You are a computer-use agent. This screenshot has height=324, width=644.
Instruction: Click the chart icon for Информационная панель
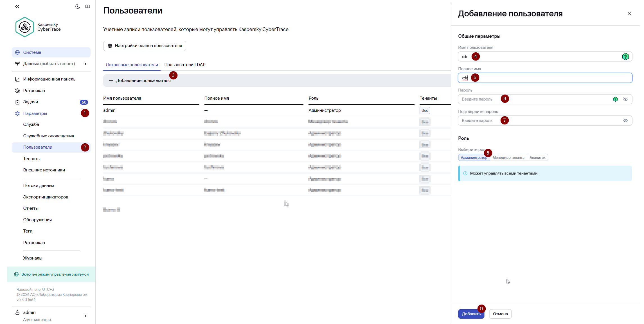(17, 79)
